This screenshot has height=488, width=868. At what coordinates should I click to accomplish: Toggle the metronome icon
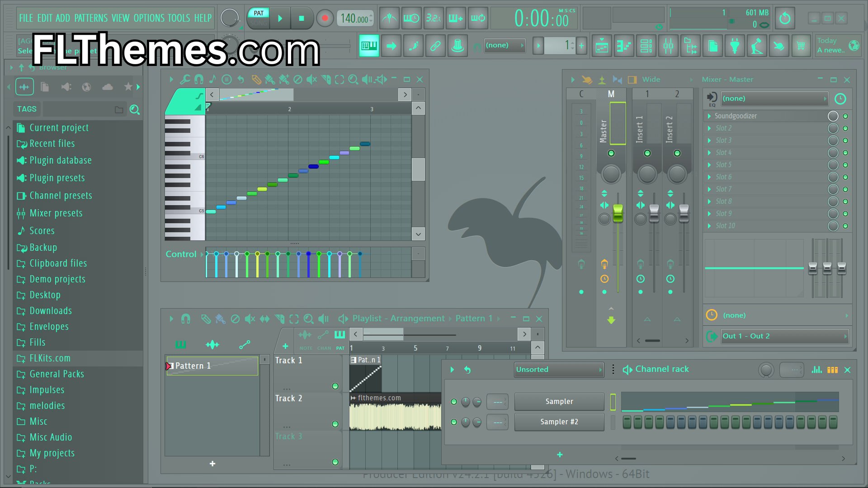click(x=389, y=19)
